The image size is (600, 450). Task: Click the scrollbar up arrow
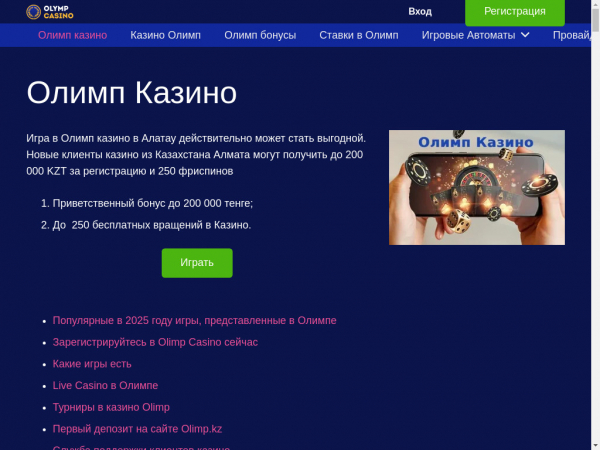(595, 4)
